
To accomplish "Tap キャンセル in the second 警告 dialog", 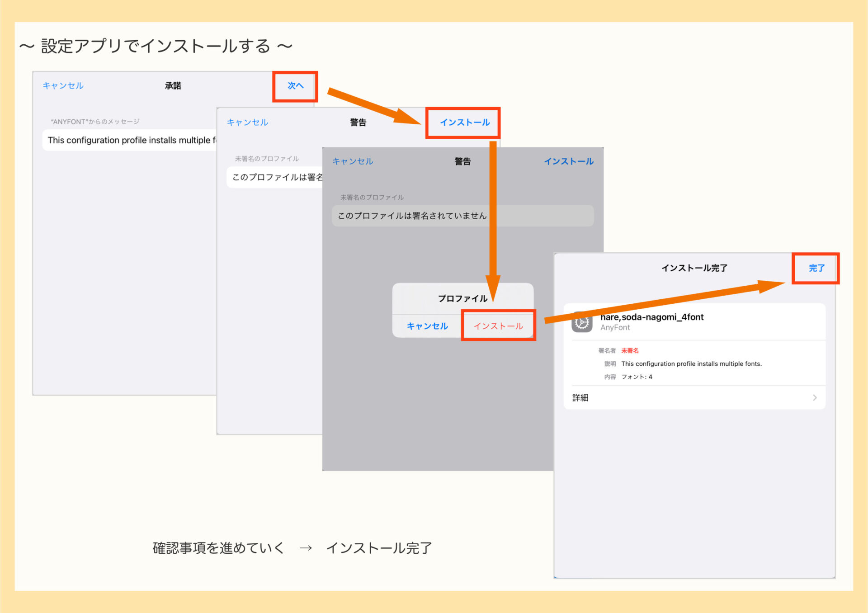I will [x=247, y=122].
